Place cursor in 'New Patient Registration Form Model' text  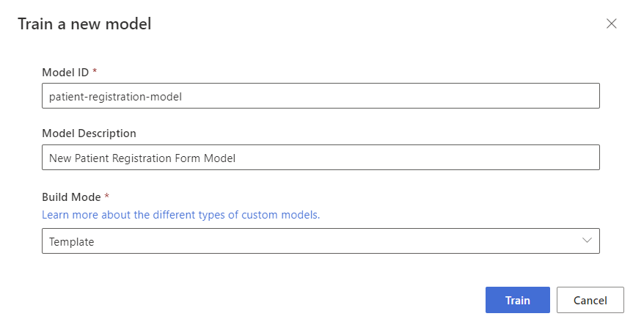tap(142, 158)
